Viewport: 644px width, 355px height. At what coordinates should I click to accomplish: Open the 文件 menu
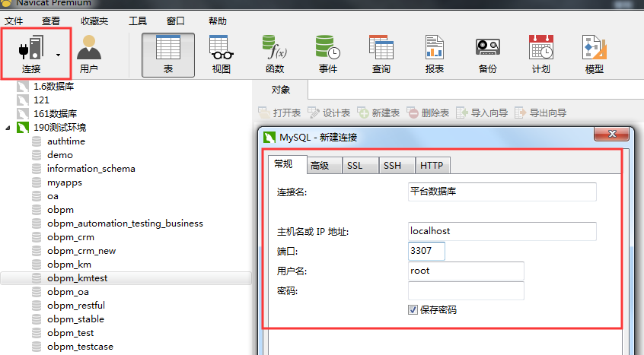(x=14, y=21)
